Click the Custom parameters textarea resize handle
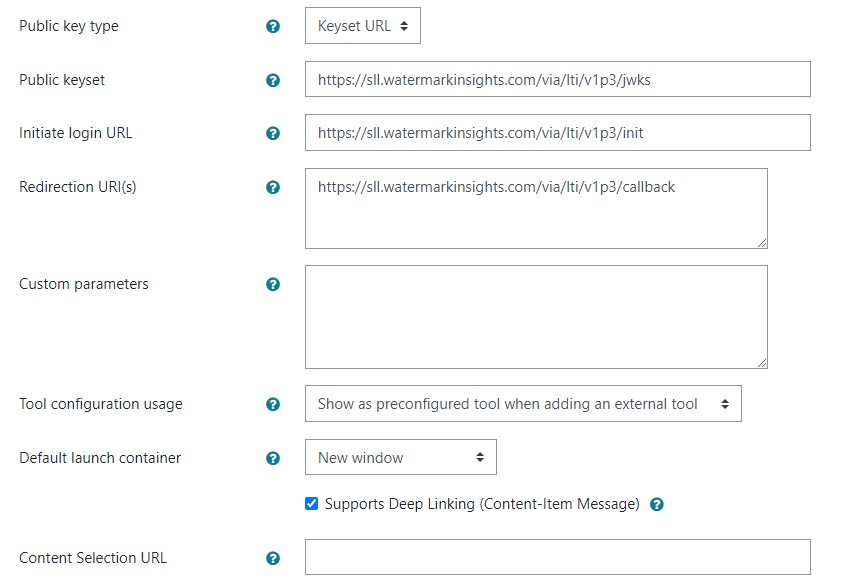 coord(762,363)
